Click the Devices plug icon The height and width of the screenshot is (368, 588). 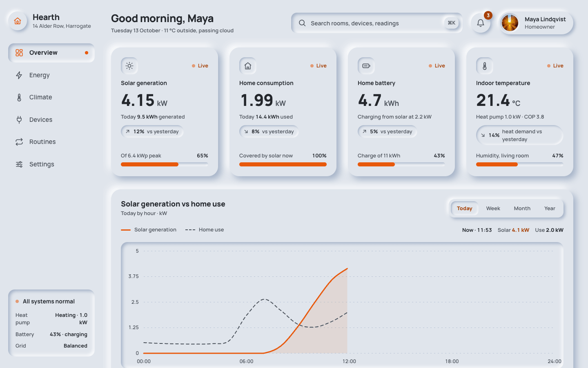19,120
